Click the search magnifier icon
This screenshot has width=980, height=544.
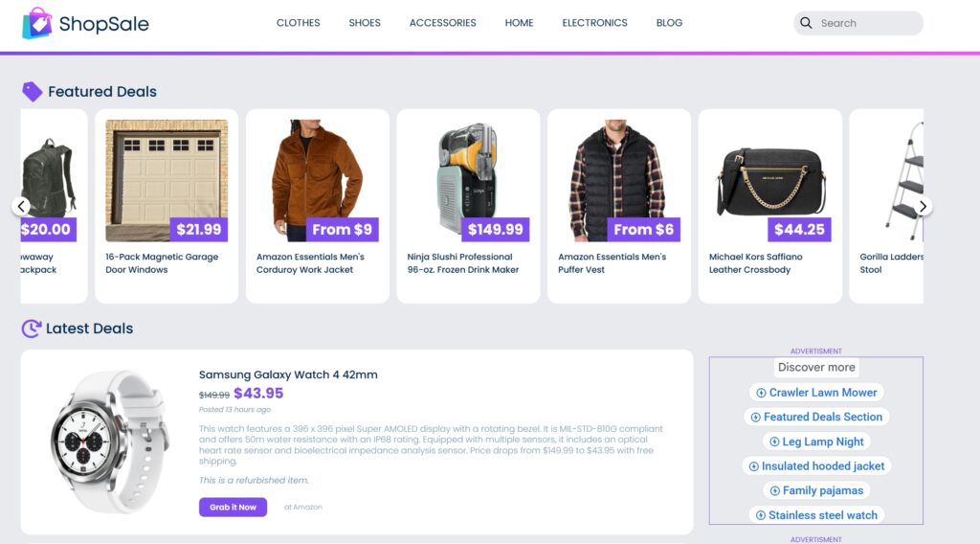tap(807, 23)
